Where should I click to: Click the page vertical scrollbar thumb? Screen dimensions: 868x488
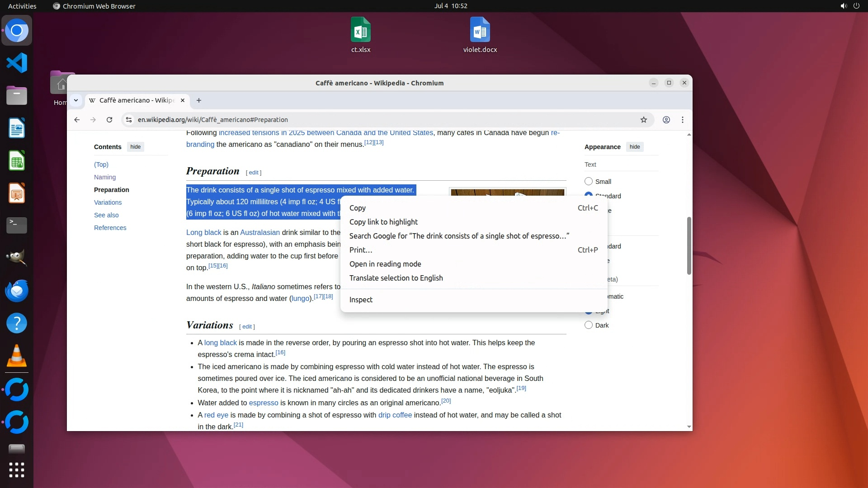[x=689, y=245]
